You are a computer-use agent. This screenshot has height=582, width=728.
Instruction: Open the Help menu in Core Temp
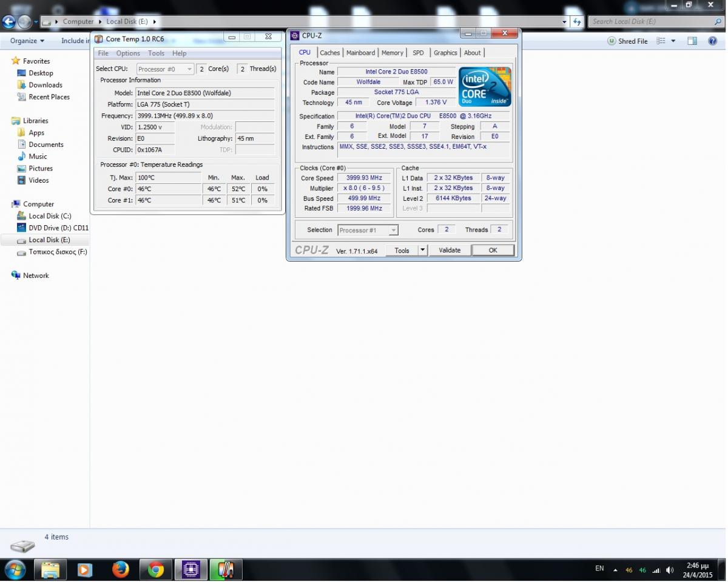pyautogui.click(x=179, y=53)
